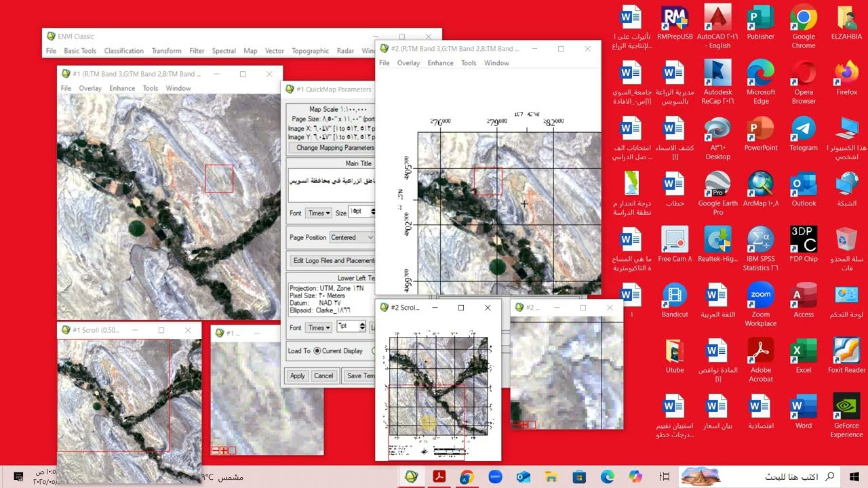Click Change Mapping Parameters button
The width and height of the screenshot is (868, 488).
pos(332,148)
